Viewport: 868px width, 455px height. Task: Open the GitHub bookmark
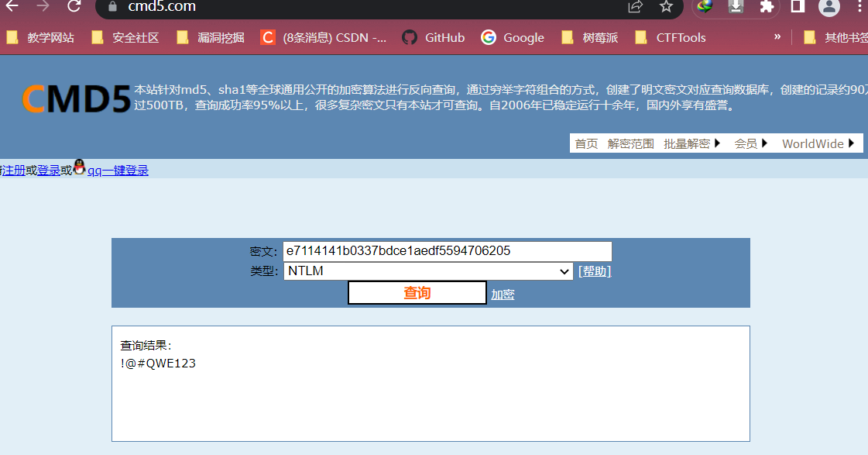pyautogui.click(x=434, y=38)
